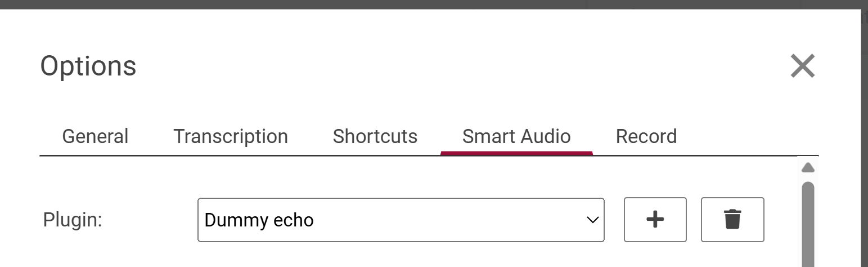Open the Transcription tab
Viewport: 868px width, 267px height.
[230, 136]
